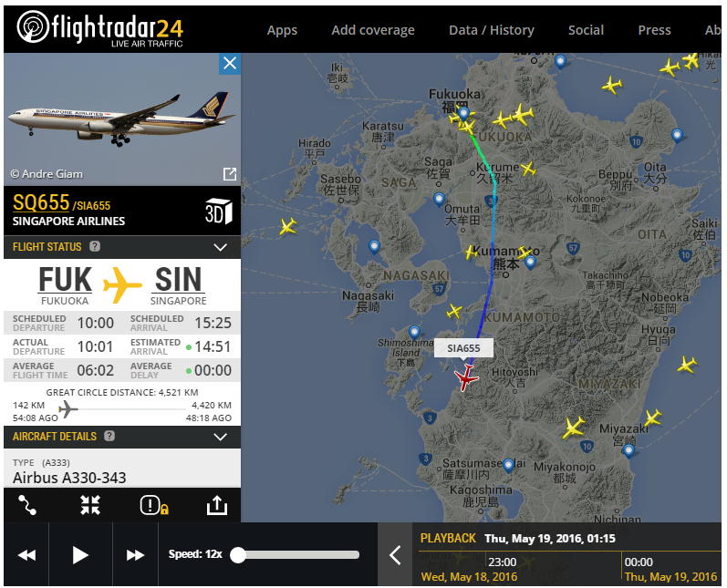
Task: Click the center-on-aircraft arrows icon
Action: tap(90, 505)
